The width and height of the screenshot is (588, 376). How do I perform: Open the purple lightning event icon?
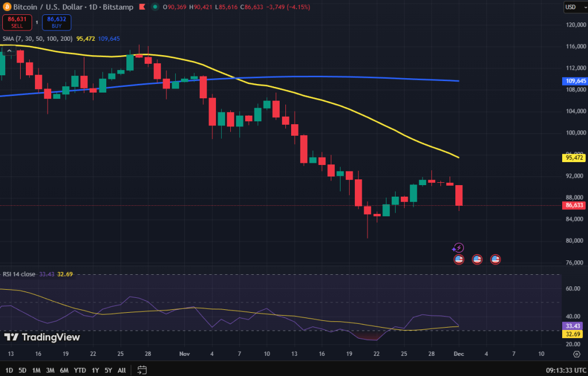(x=458, y=248)
